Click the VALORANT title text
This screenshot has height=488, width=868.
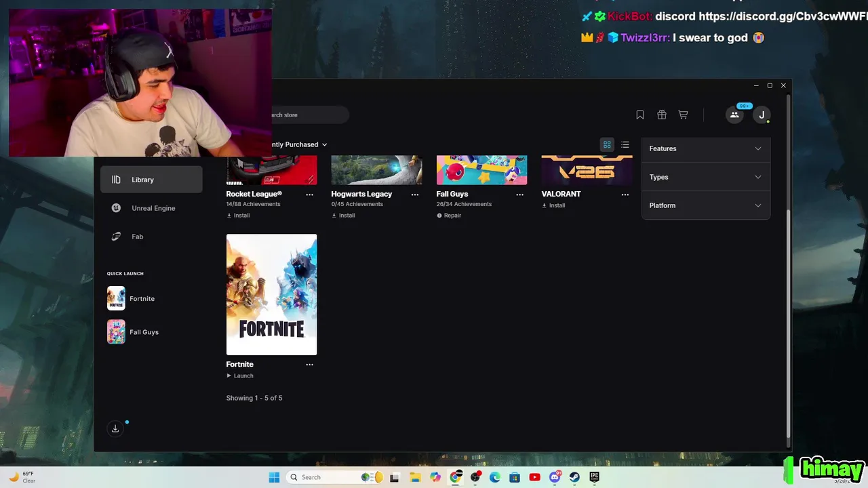pyautogui.click(x=561, y=194)
